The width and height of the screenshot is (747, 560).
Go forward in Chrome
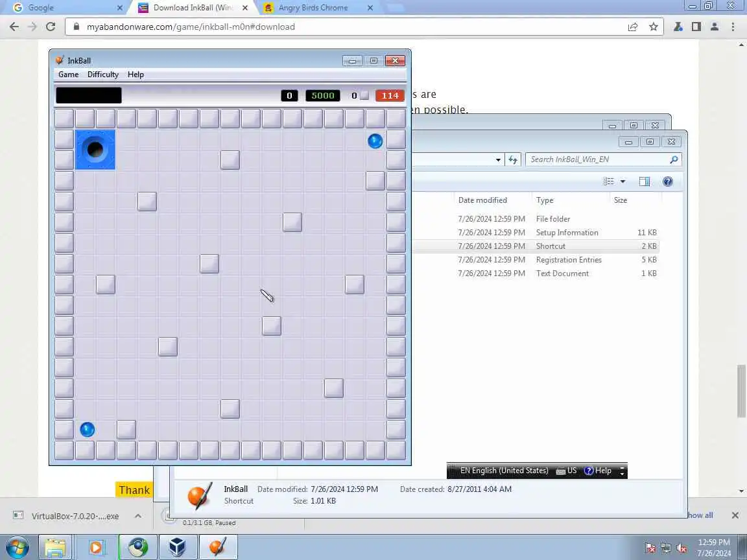pyautogui.click(x=32, y=27)
